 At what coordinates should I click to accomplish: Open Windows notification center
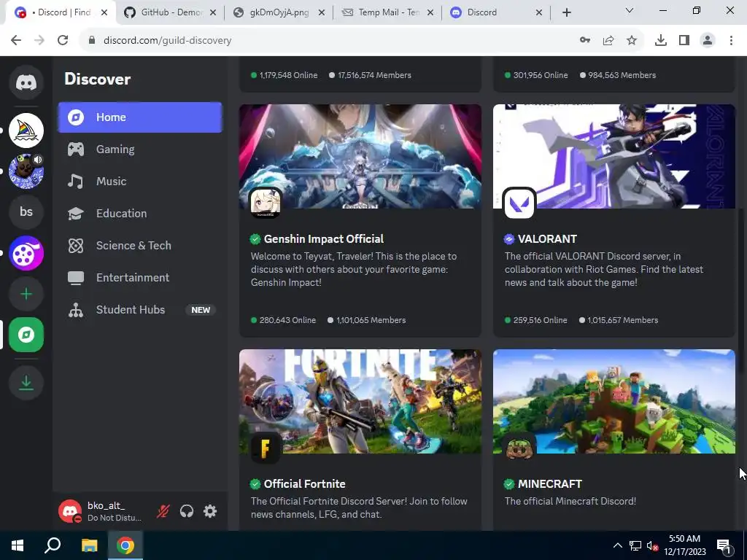coord(724,545)
